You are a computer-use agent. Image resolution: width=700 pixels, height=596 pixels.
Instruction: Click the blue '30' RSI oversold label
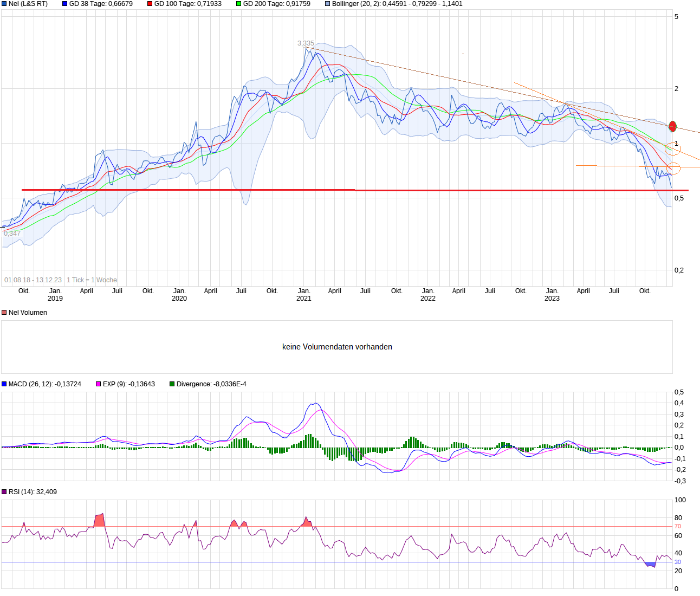coord(678,562)
